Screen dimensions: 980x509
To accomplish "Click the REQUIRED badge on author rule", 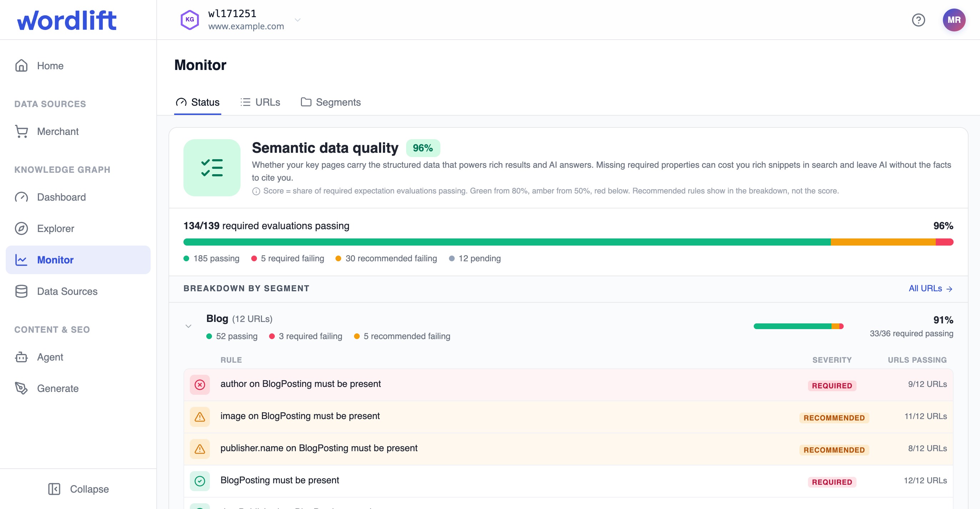I will (x=832, y=386).
